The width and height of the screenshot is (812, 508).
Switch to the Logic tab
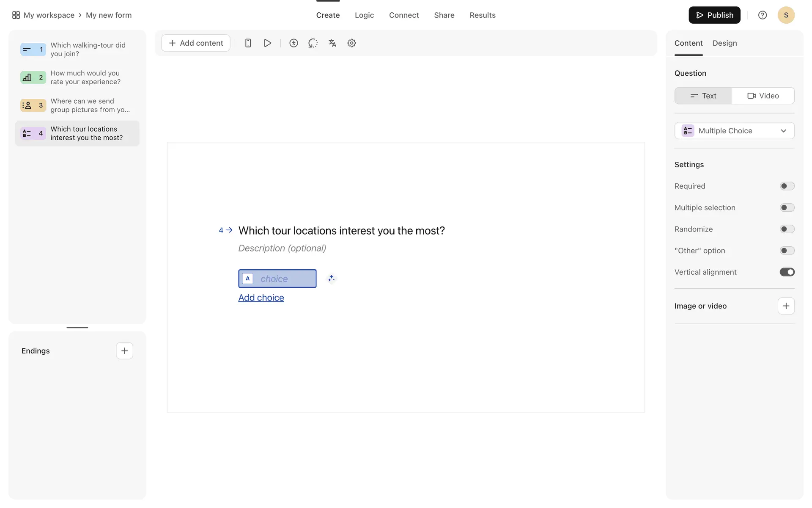pyautogui.click(x=364, y=15)
